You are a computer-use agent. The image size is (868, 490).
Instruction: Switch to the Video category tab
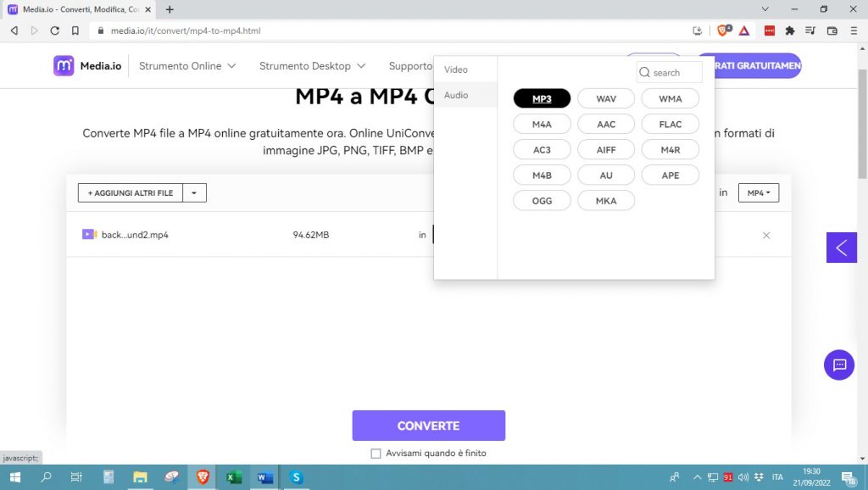[455, 69]
